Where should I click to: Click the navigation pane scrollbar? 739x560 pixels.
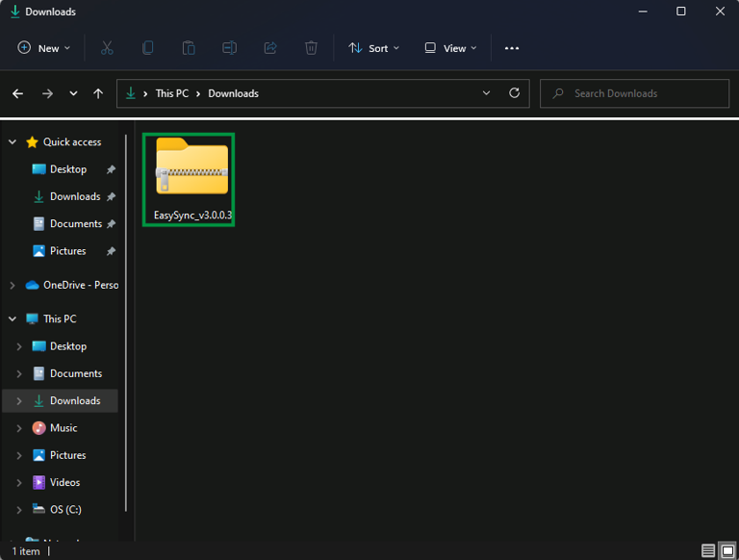coord(126,323)
